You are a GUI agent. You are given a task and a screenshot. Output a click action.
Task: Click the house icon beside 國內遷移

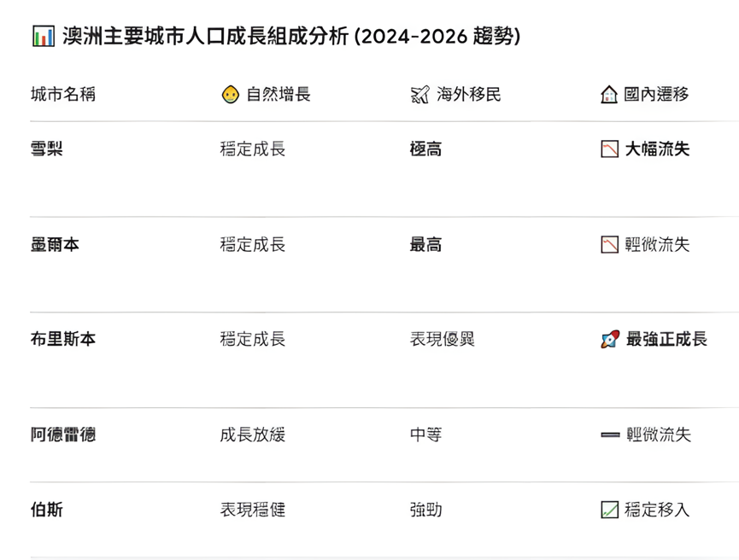point(609,95)
